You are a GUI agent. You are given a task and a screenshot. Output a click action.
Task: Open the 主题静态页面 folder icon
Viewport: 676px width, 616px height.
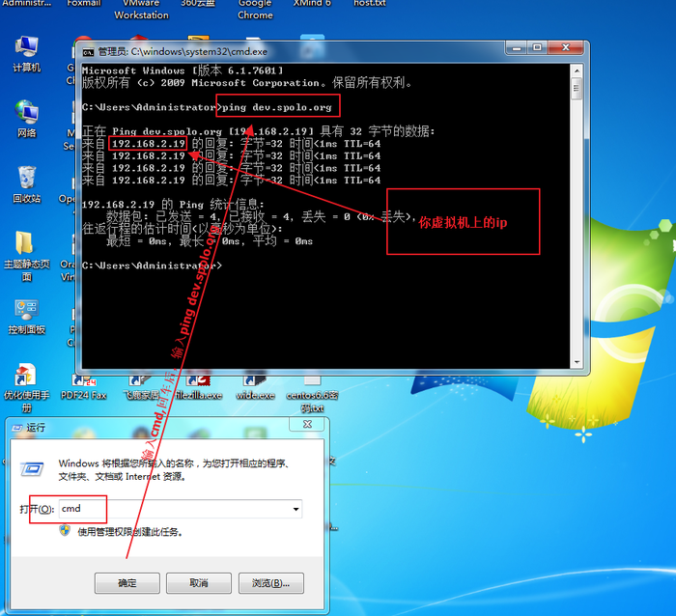27,256
